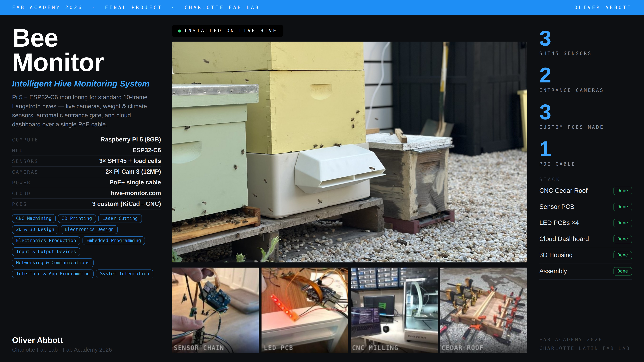
Task: Open the CNC MILLING thumbnail
Action: (x=394, y=310)
